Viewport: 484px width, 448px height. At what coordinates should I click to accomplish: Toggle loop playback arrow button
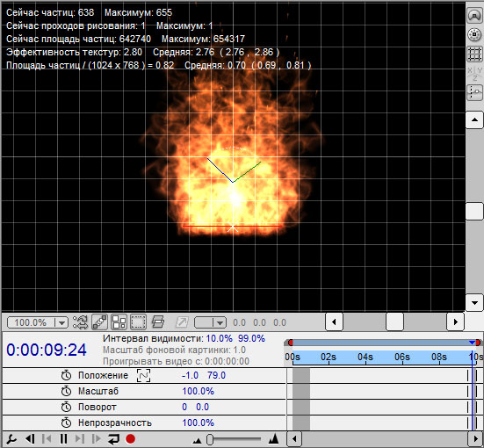pos(113,439)
